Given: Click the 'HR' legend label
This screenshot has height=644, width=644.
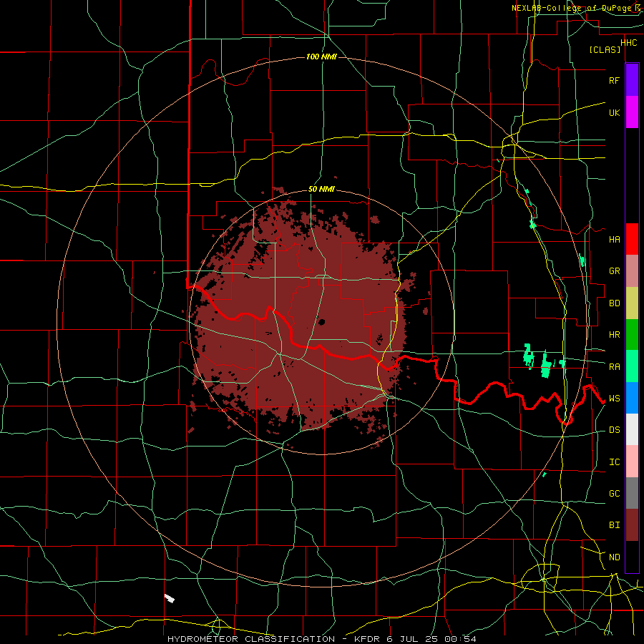Looking at the screenshot, I should point(615,335).
